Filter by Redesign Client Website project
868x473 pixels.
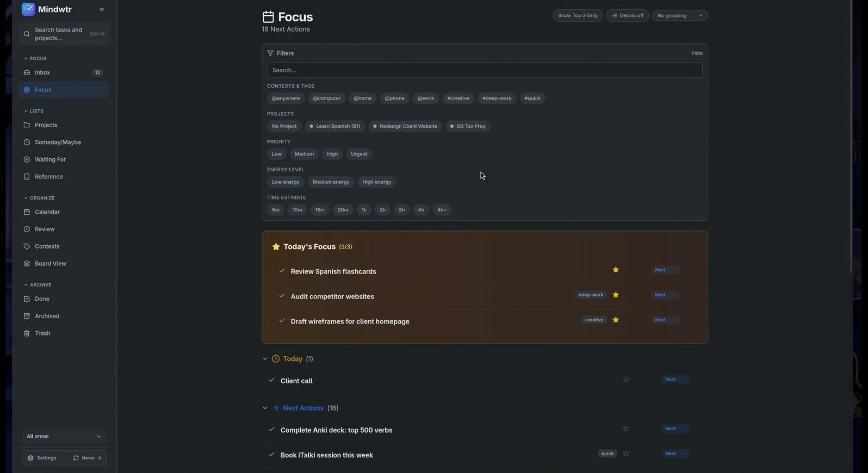click(405, 126)
